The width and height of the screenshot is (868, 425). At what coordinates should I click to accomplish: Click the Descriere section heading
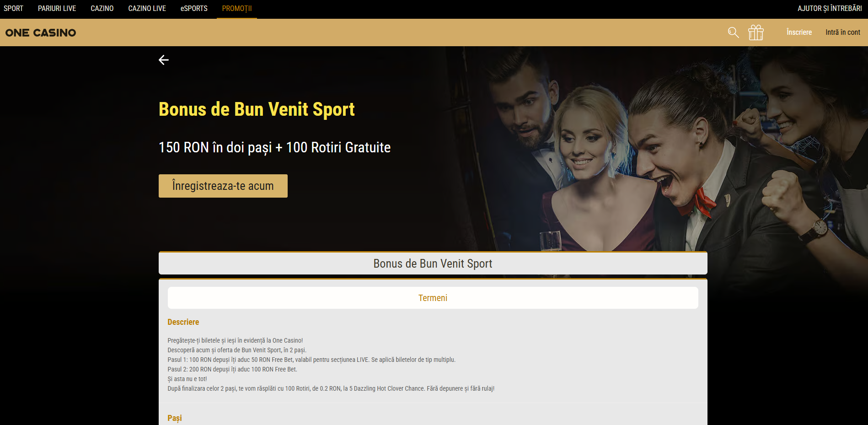183,322
